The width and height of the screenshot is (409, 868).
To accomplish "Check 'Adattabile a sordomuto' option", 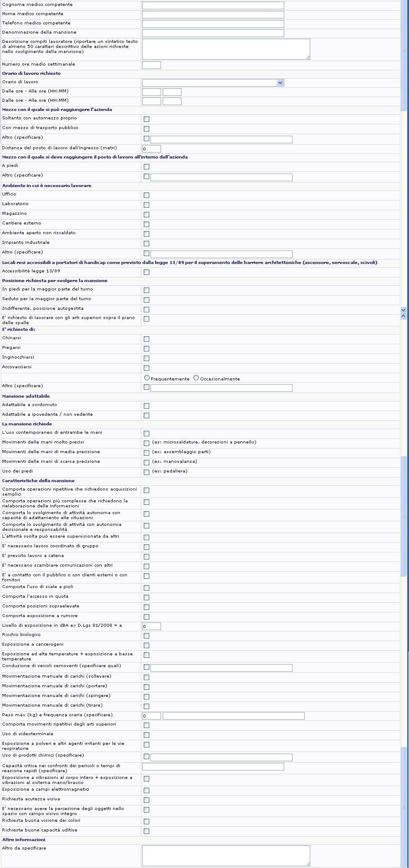I will click(146, 406).
